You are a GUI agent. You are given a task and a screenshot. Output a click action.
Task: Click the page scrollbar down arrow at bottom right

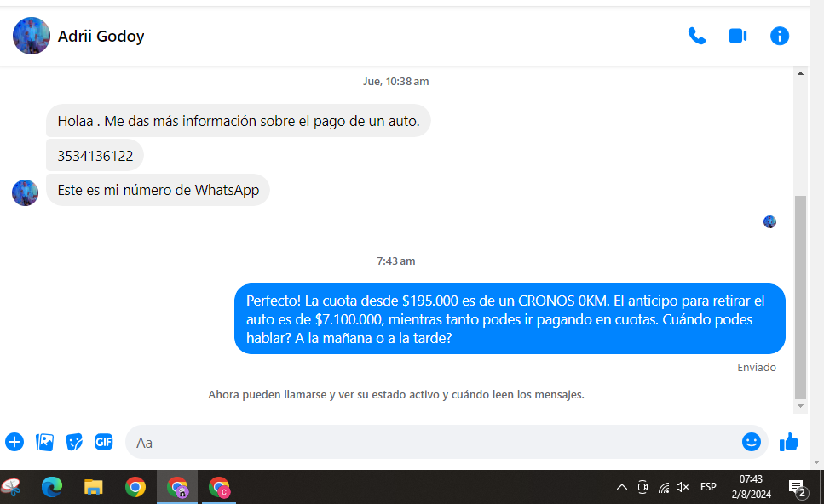[816, 462]
